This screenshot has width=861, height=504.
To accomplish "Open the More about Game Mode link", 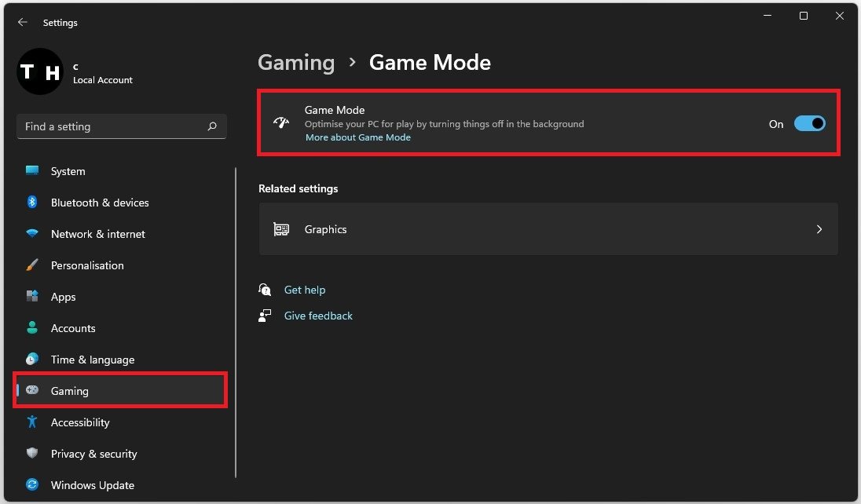I will pyautogui.click(x=358, y=137).
